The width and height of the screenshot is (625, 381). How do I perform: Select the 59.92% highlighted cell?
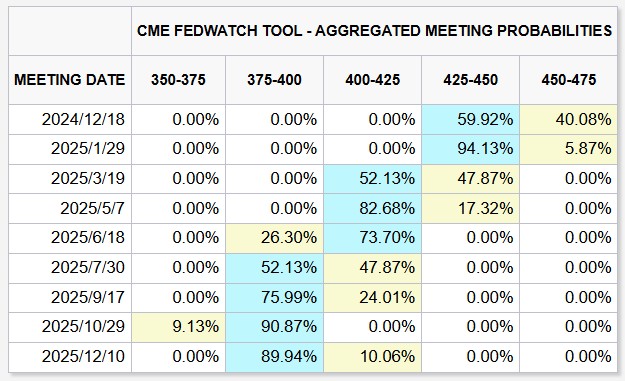pyautogui.click(x=470, y=120)
